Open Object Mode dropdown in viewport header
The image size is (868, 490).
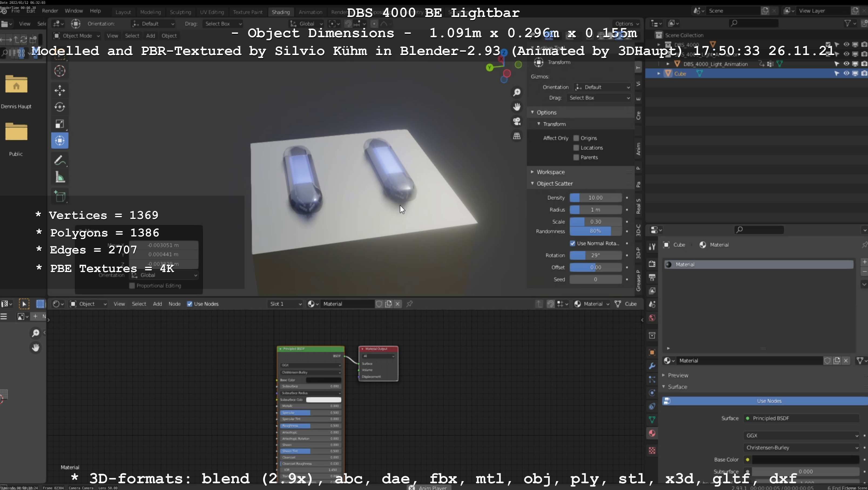pos(77,35)
